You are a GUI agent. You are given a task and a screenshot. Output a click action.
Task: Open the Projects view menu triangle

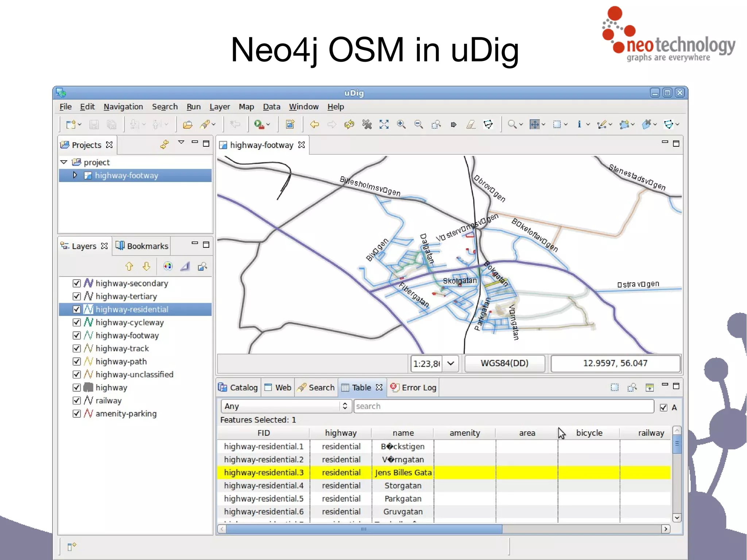(x=181, y=142)
